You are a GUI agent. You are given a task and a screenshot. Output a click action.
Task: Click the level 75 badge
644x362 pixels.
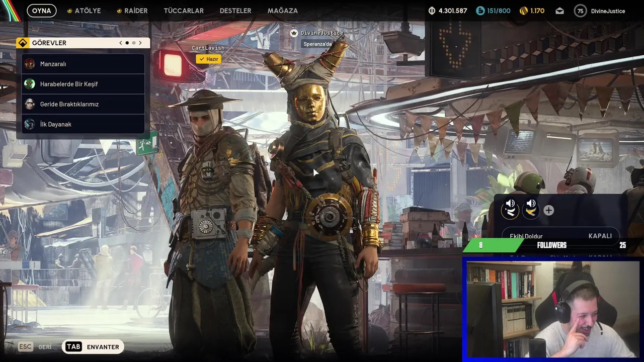581,11
